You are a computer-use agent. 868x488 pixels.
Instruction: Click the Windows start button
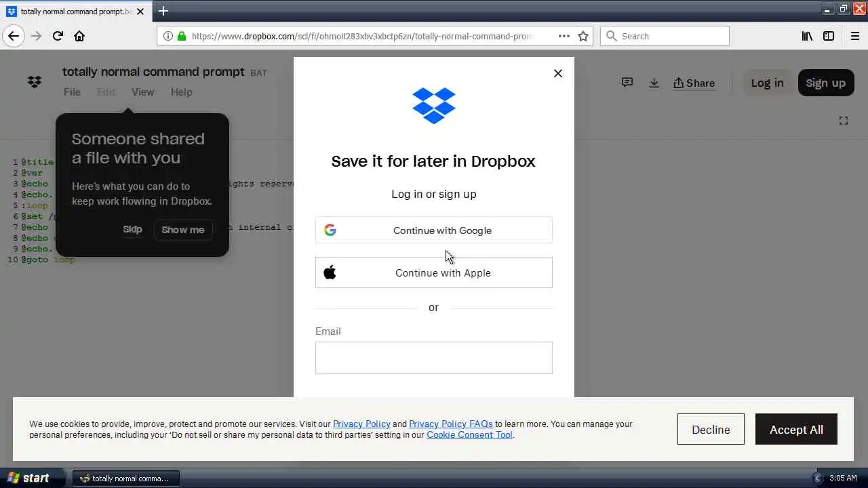point(33,478)
